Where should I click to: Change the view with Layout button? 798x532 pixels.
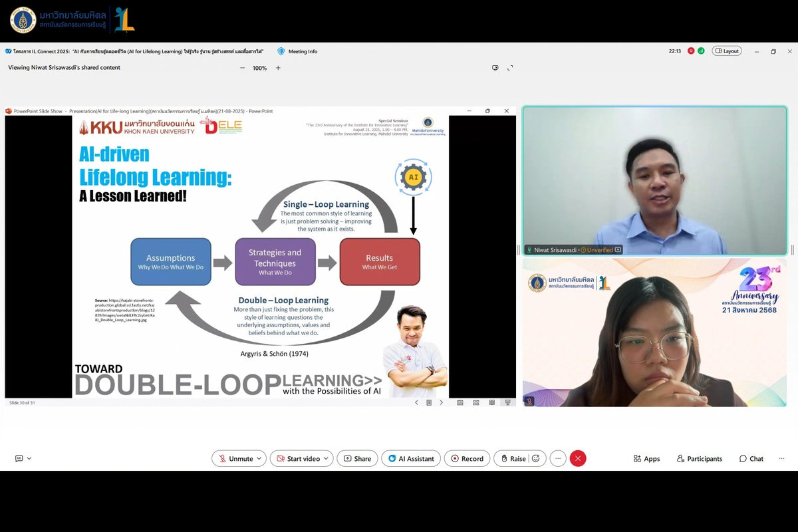(x=726, y=51)
